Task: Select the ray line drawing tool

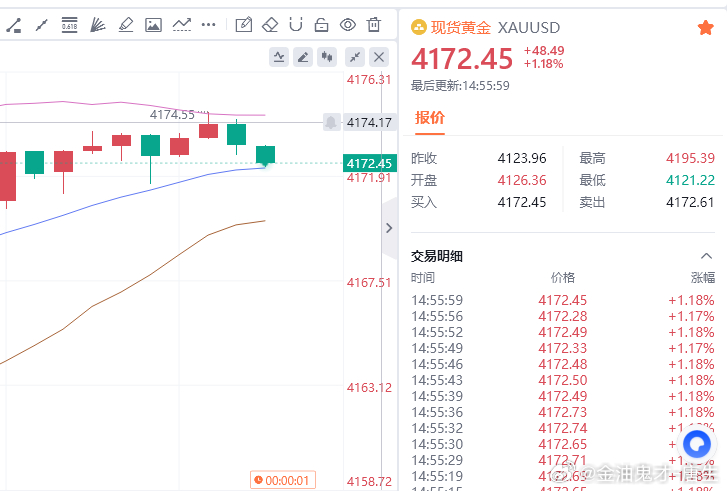Action: 42,25
